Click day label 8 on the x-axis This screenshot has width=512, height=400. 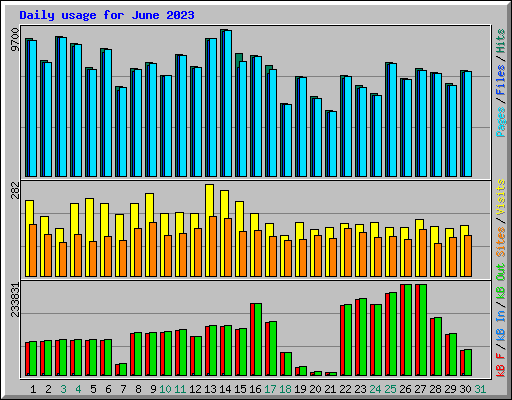[x=138, y=389]
